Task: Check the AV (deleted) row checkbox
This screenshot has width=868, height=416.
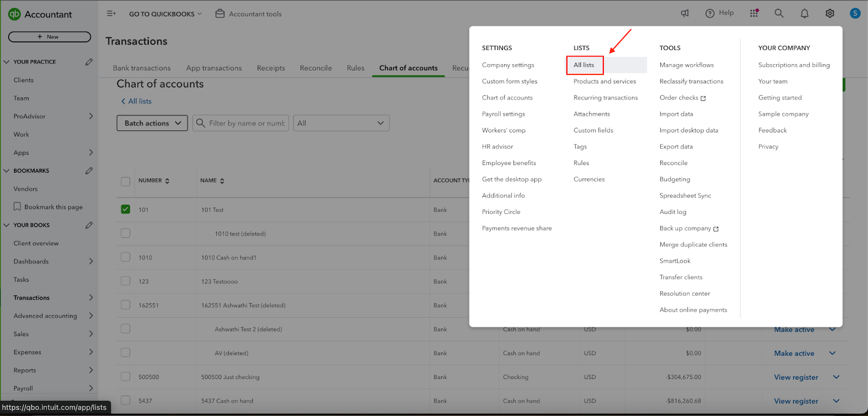Action: (125, 352)
